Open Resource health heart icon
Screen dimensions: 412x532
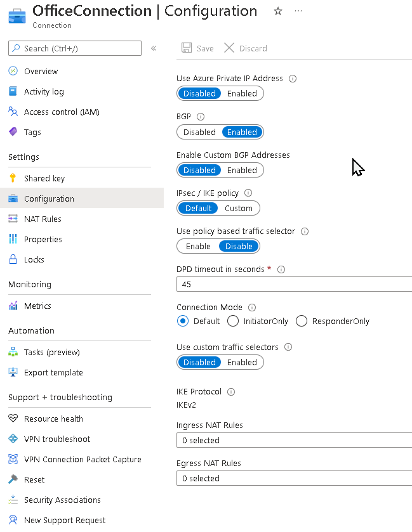pos(13,418)
